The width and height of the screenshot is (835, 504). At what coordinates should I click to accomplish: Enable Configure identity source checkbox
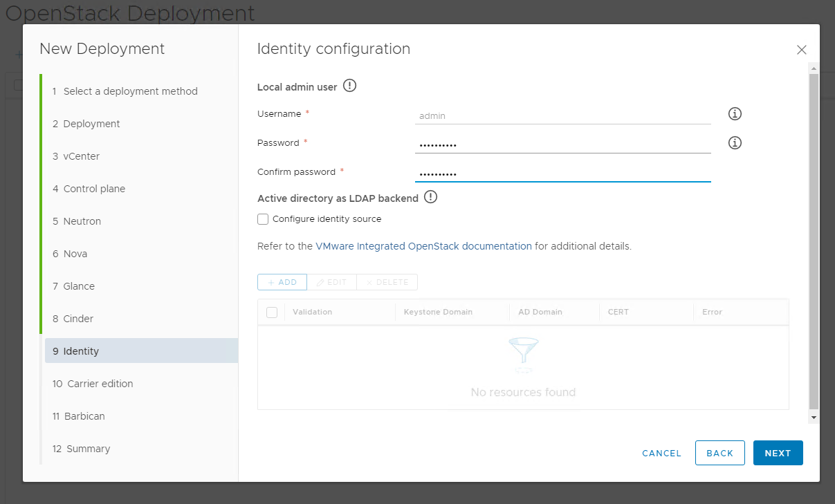tap(263, 219)
